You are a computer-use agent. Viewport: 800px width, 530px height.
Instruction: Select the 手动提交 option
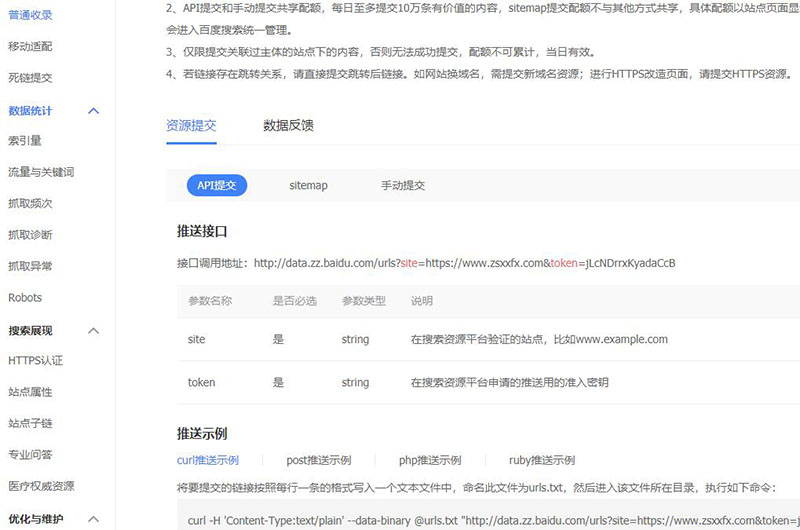click(403, 186)
